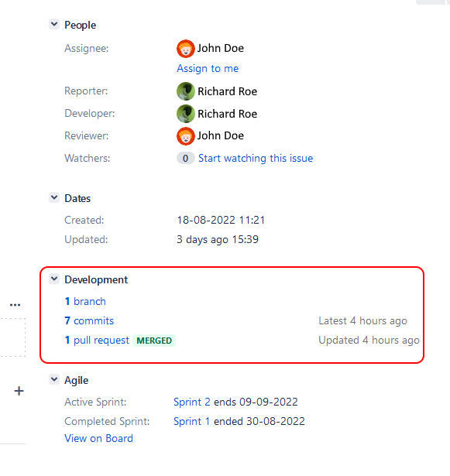Open the 7 commits link
Screen dimensions: 450x476
(89, 321)
